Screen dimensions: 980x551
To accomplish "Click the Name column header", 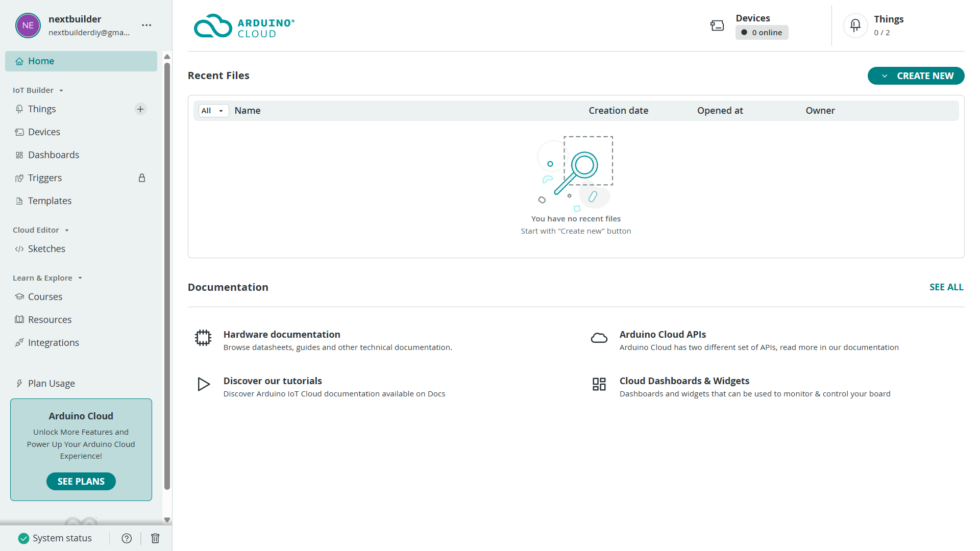I will [248, 111].
